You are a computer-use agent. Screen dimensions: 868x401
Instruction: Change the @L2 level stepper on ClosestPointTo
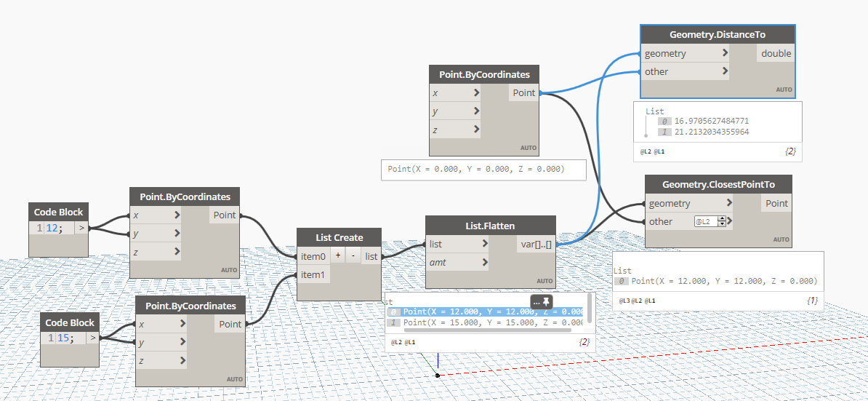pyautogui.click(x=721, y=221)
